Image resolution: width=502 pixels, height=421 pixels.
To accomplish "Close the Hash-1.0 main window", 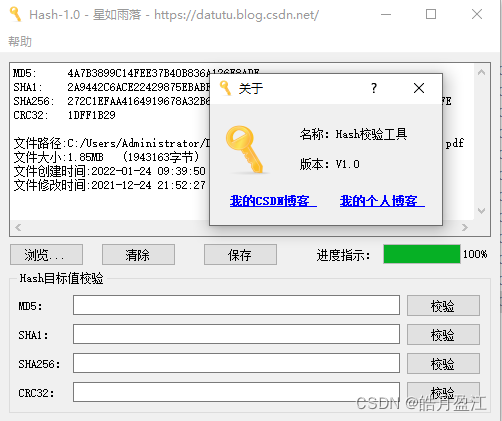I will click(x=477, y=14).
